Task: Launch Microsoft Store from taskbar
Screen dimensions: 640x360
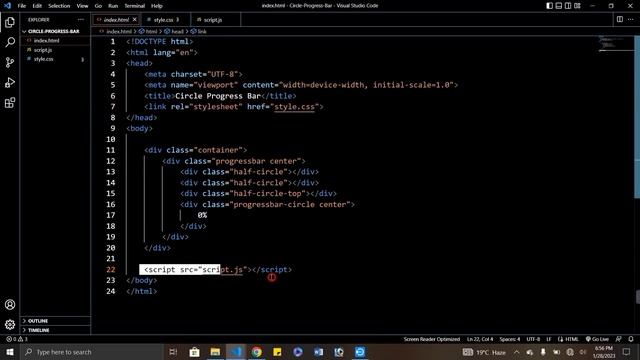Action: (x=194, y=352)
